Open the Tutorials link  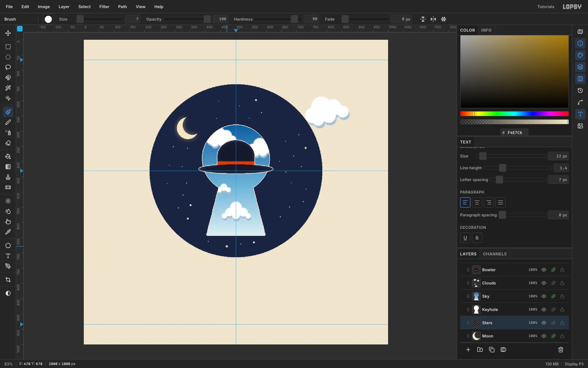pos(546,7)
